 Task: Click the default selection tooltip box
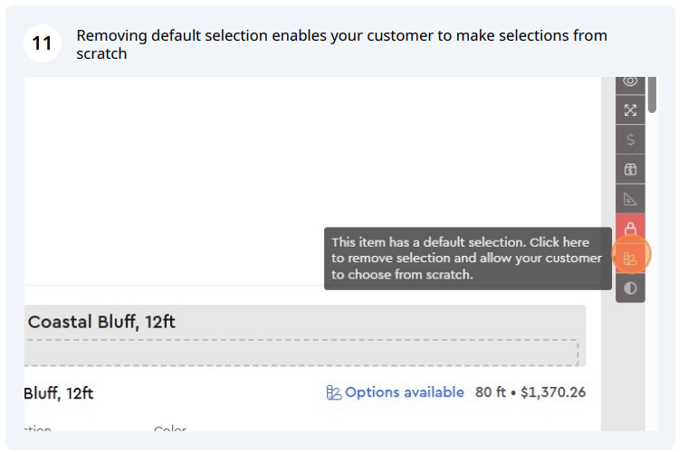click(468, 258)
